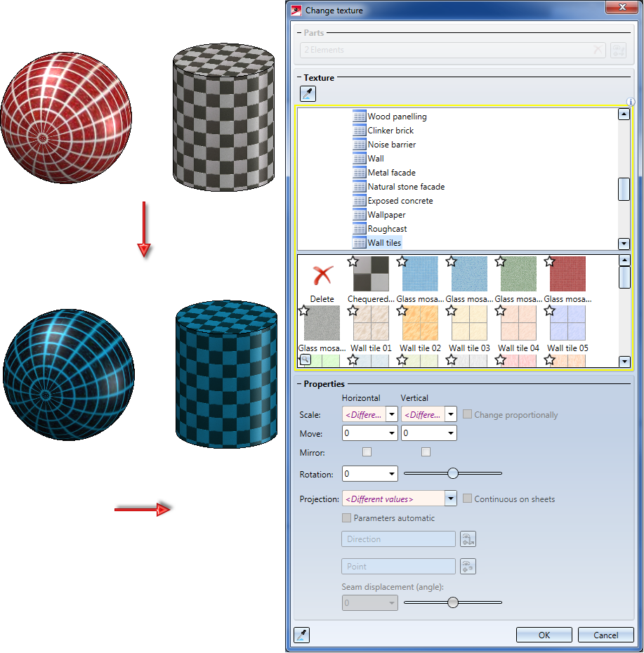Click the Clinker brick category icon
This screenshot has width=644, height=653.
pyautogui.click(x=359, y=131)
